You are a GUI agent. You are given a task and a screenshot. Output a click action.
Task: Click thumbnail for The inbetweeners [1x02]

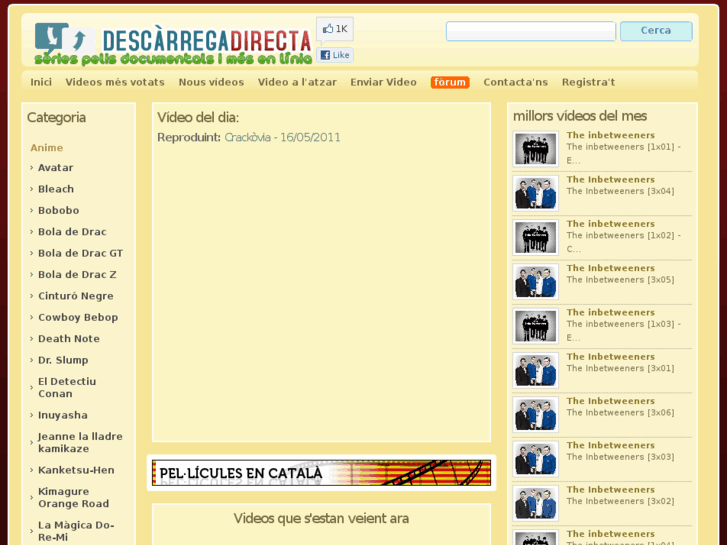[536, 237]
